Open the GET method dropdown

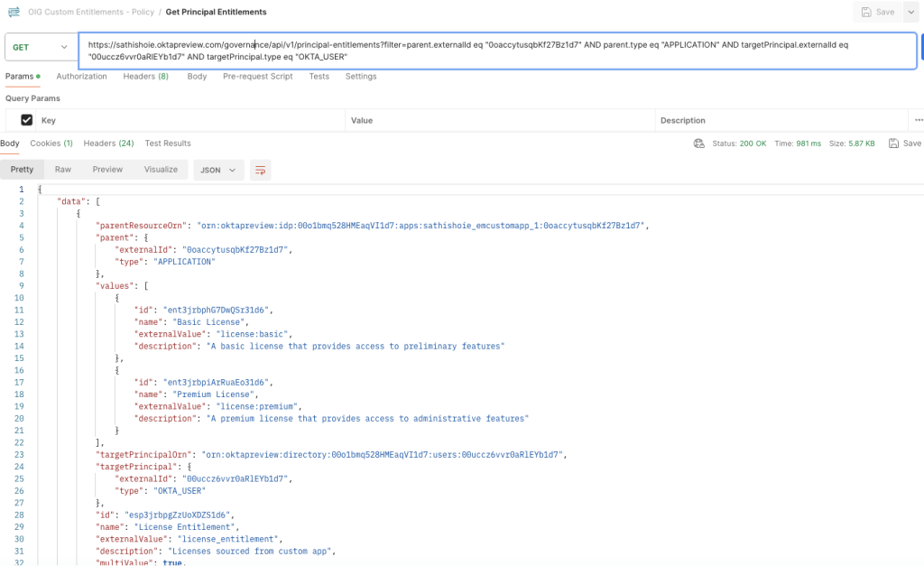click(40, 47)
